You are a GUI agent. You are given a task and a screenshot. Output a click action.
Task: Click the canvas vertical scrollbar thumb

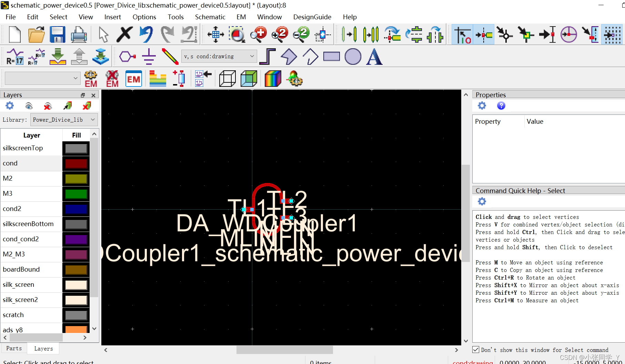tap(466, 213)
